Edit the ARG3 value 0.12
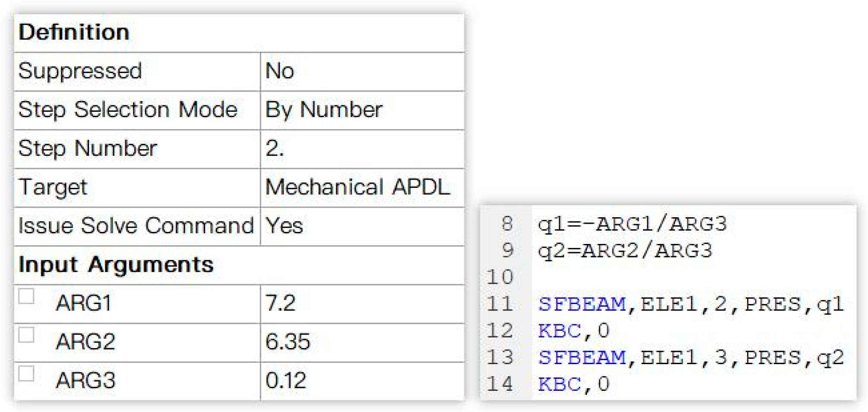Viewport: 868px width, 412px height. (362, 381)
